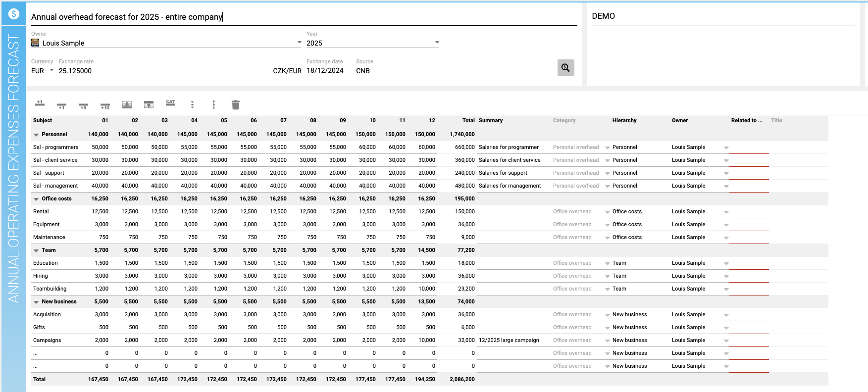Select the Equipment subject cell
The image size is (868, 392).
click(x=47, y=224)
